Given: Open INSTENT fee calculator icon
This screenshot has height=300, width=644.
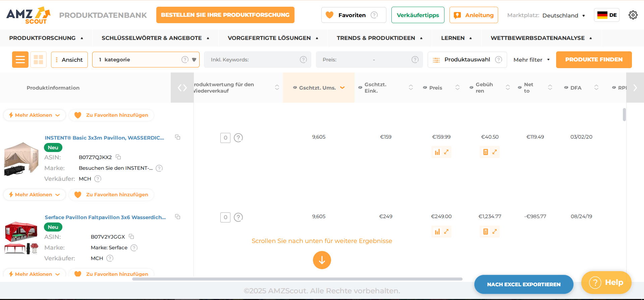Looking at the screenshot, I should point(486,152).
